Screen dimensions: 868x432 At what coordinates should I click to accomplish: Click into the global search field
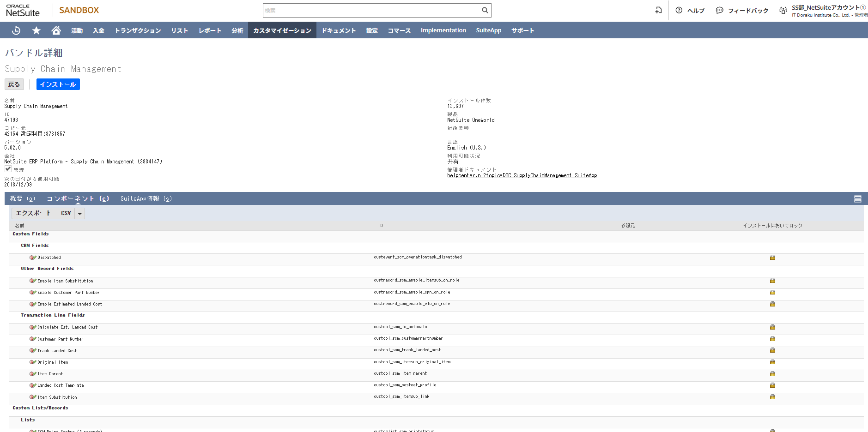click(x=372, y=10)
